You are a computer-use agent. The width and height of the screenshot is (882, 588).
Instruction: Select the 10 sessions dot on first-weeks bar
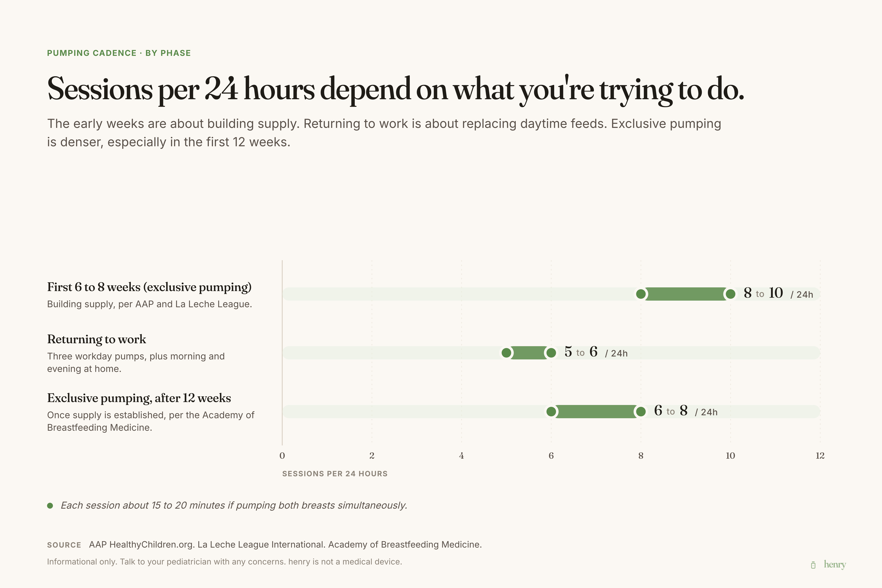(731, 294)
